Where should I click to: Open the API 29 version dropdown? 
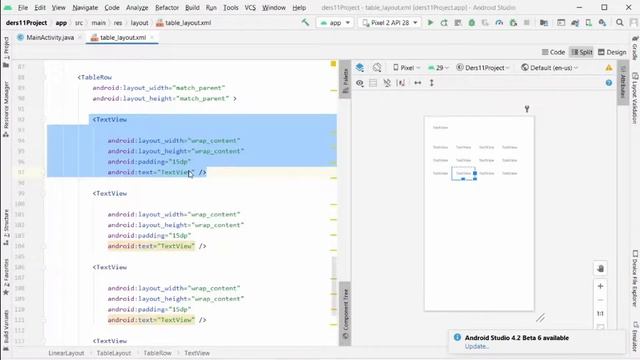(x=438, y=68)
